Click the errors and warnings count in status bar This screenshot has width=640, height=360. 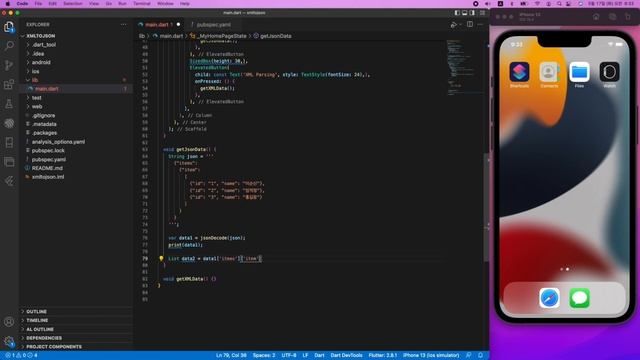[22, 355]
